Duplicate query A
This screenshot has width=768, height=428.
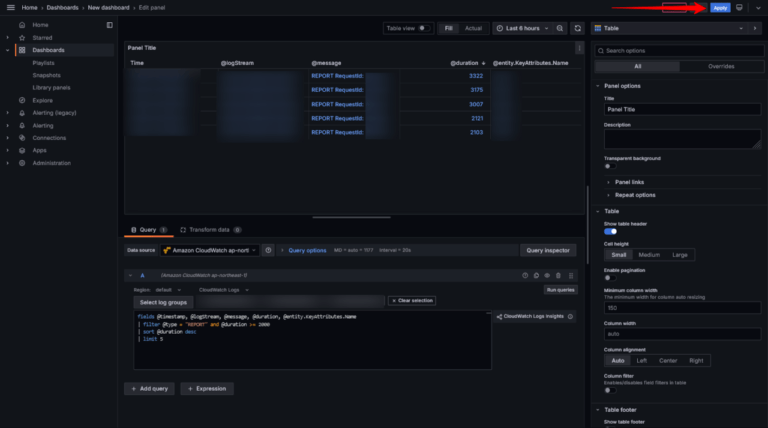coord(536,276)
